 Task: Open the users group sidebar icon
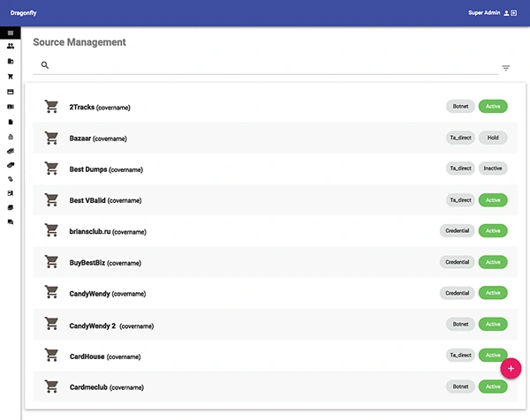click(11, 46)
